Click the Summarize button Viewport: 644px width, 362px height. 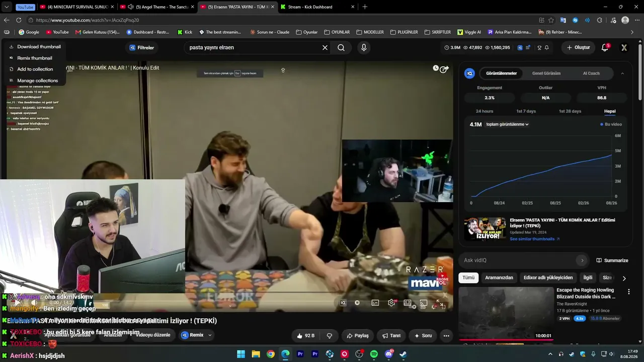click(x=612, y=260)
